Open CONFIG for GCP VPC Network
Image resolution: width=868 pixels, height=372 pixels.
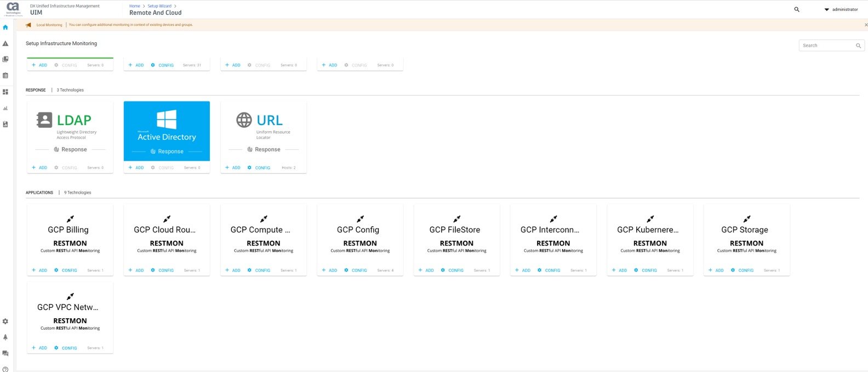pos(66,348)
